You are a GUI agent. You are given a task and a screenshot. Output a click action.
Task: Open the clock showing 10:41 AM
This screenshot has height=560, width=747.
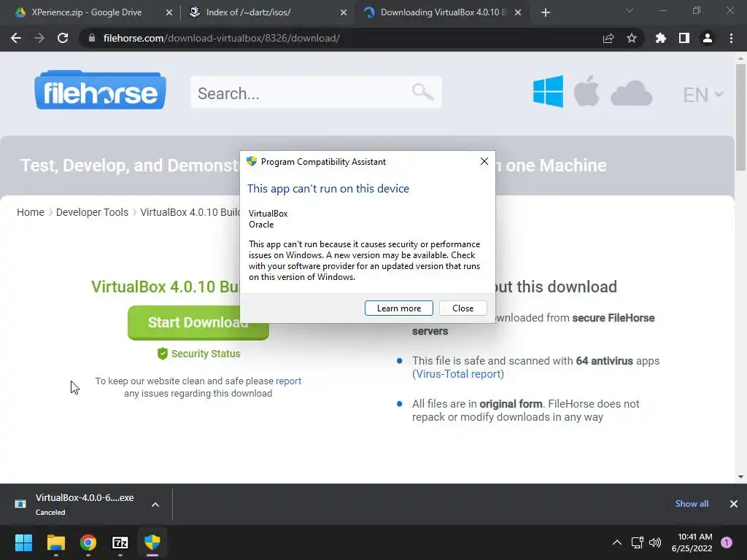[692, 542]
